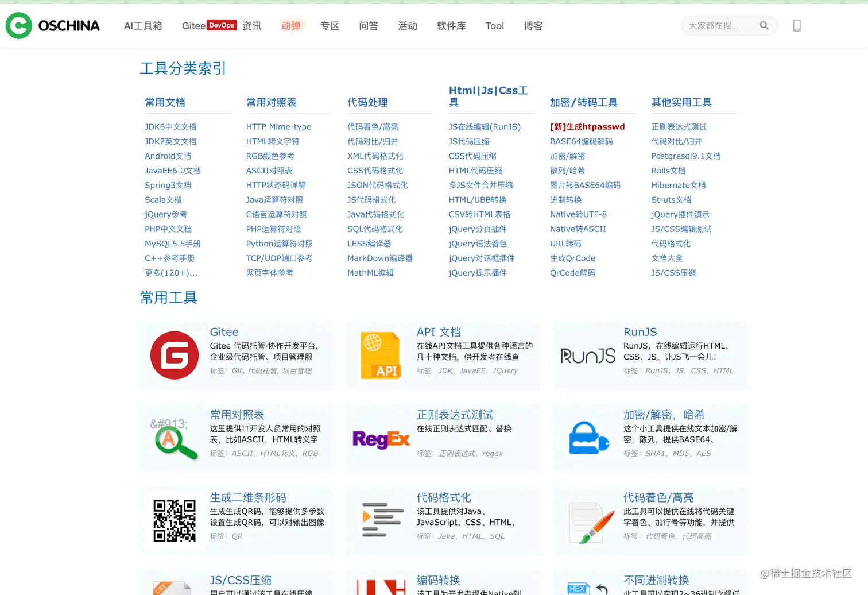Open the BASE64编码解码 link
This screenshot has height=595, width=868.
(581, 141)
